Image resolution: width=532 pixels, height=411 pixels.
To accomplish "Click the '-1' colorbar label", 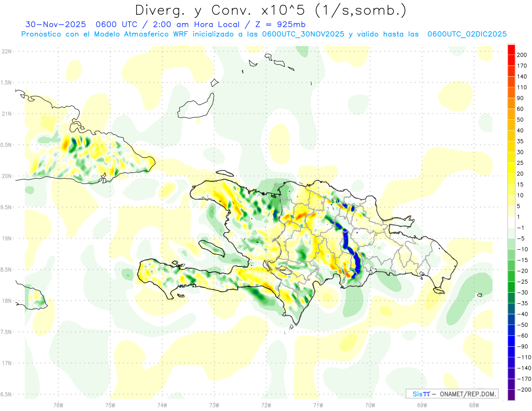I will pyautogui.click(x=521, y=228).
